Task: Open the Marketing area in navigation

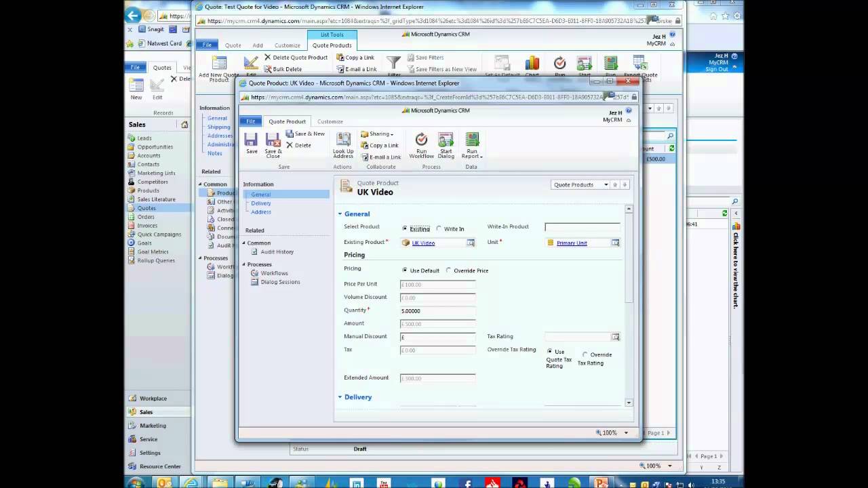Action: point(153,426)
